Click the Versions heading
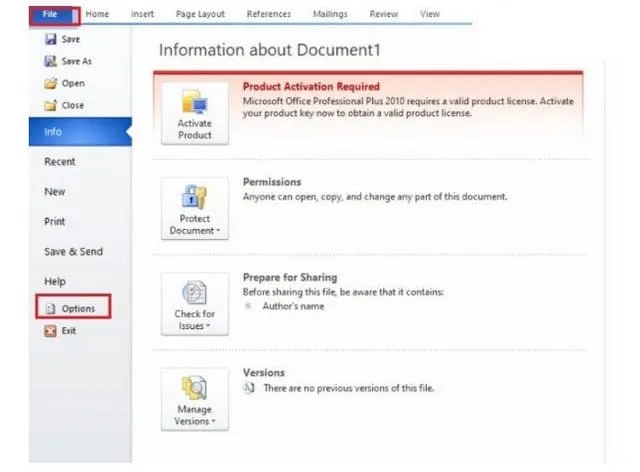Screen dimensions: 640x472 click(x=264, y=373)
